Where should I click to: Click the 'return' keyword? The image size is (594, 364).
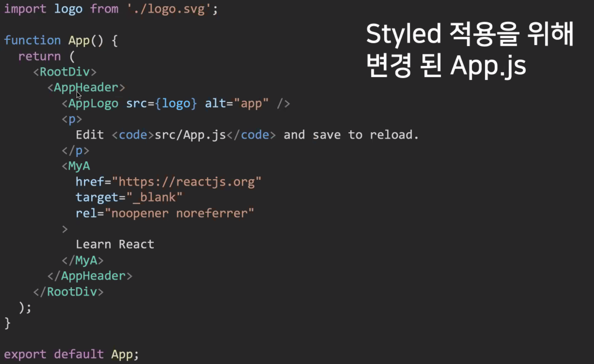click(39, 56)
